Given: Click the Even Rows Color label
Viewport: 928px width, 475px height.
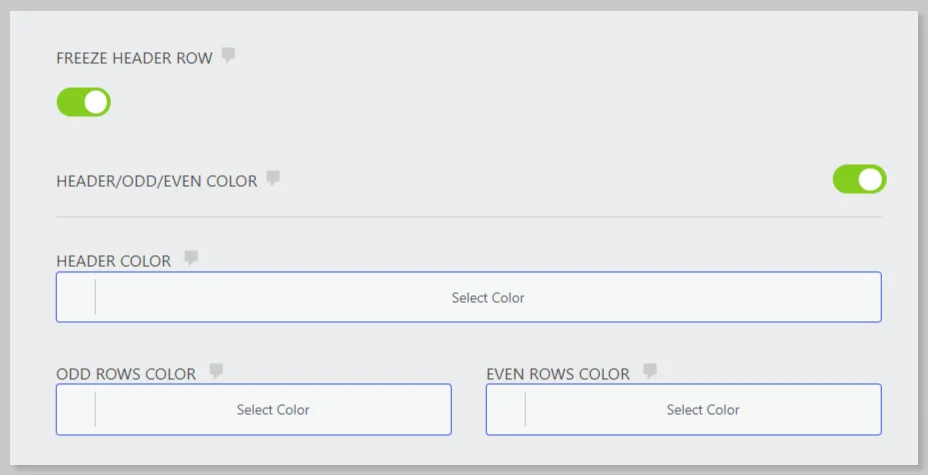Looking at the screenshot, I should [x=558, y=374].
